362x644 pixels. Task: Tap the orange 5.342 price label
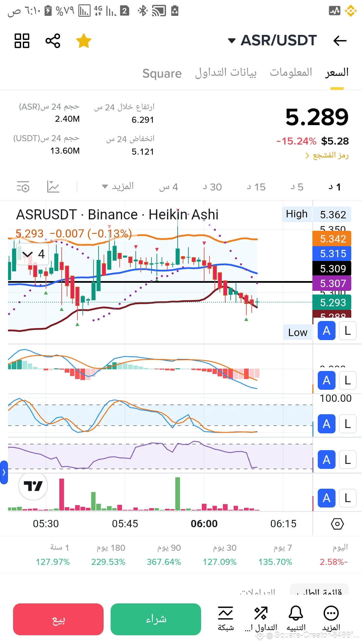tap(332, 239)
